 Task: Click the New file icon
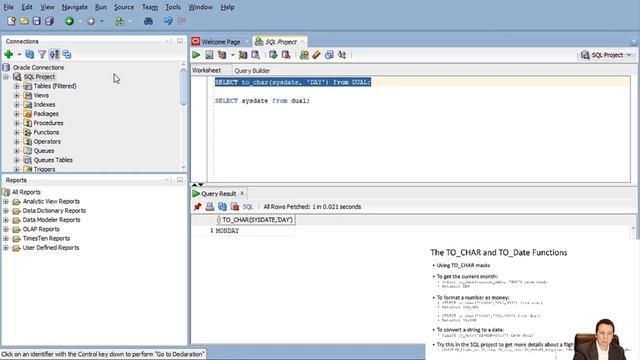11,21
